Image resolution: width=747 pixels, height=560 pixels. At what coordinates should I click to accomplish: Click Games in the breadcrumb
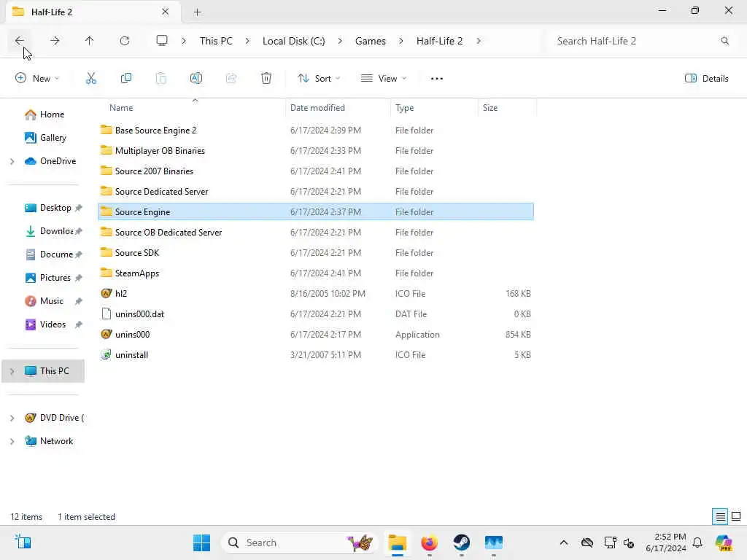tap(370, 41)
